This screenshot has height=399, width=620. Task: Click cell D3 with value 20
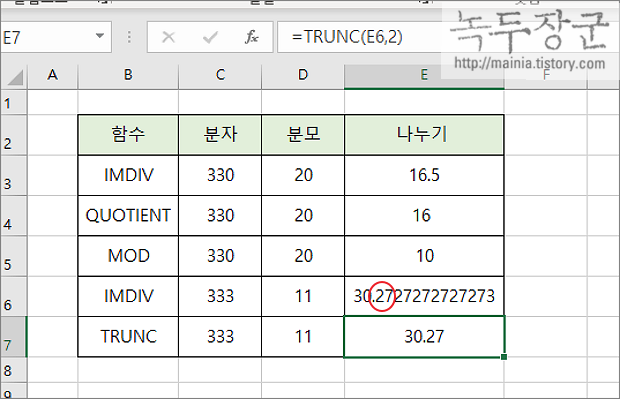click(303, 175)
